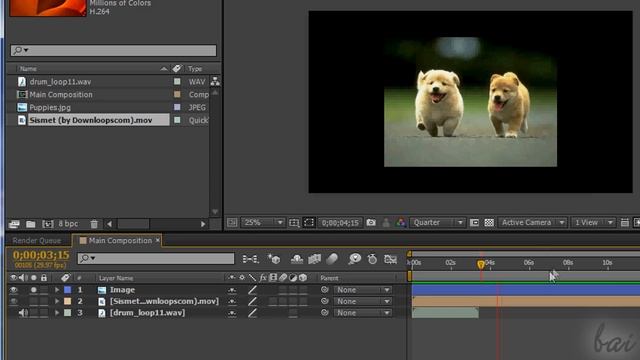Create a new composition from the Project panel
Viewport: 640px width, 360px height.
coord(48,224)
